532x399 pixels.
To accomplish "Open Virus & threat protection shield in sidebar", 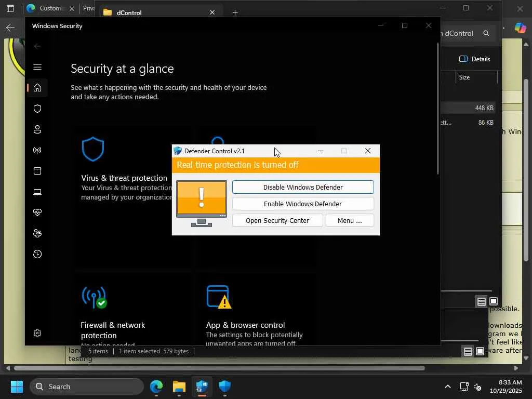I will (37, 109).
